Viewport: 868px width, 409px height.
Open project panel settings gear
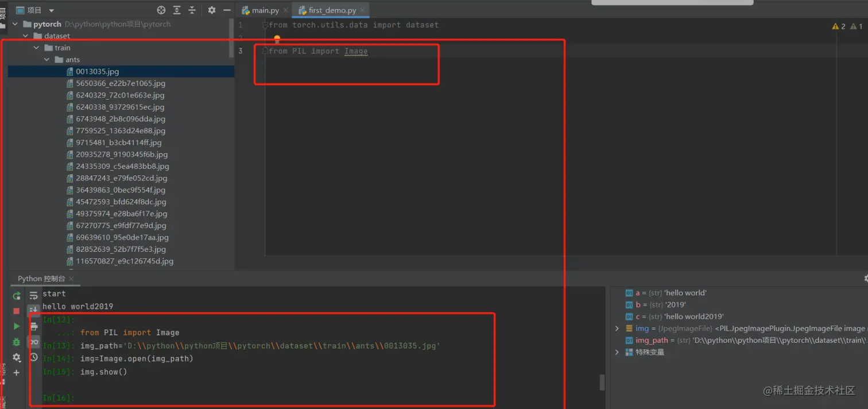(x=212, y=10)
